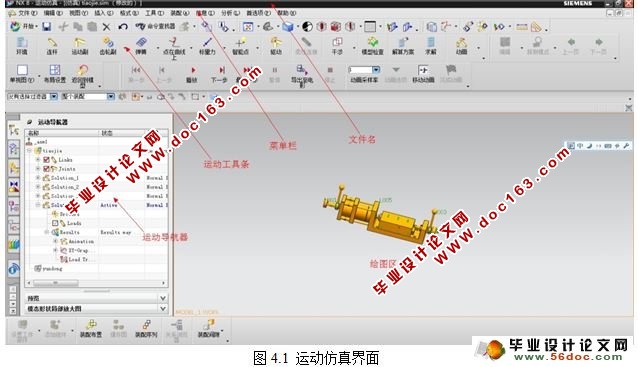Click the 装配序列 assembly sequence icon

tap(146, 328)
